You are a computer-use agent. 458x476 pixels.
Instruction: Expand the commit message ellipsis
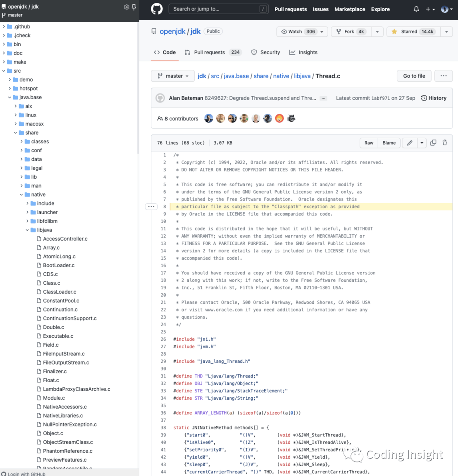coord(324,98)
